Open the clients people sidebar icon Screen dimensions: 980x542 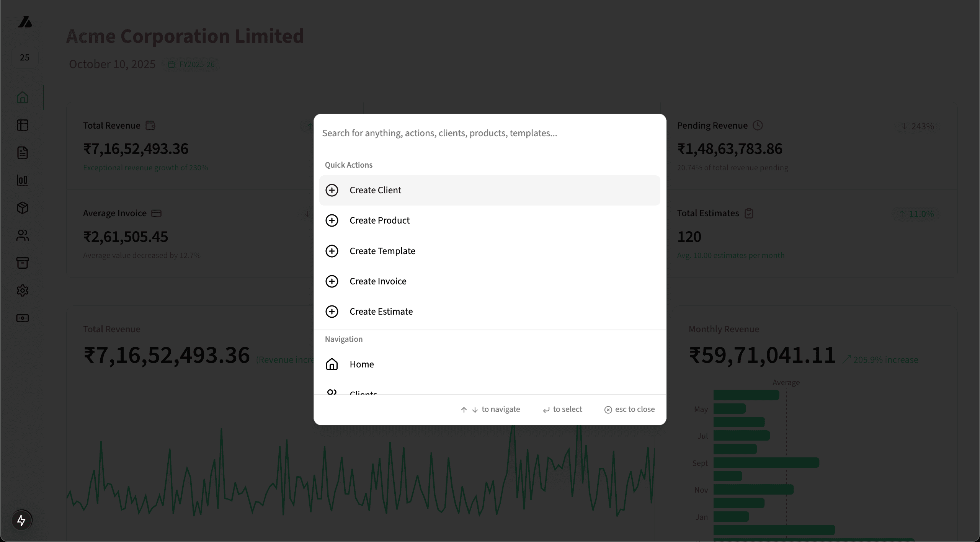click(23, 235)
